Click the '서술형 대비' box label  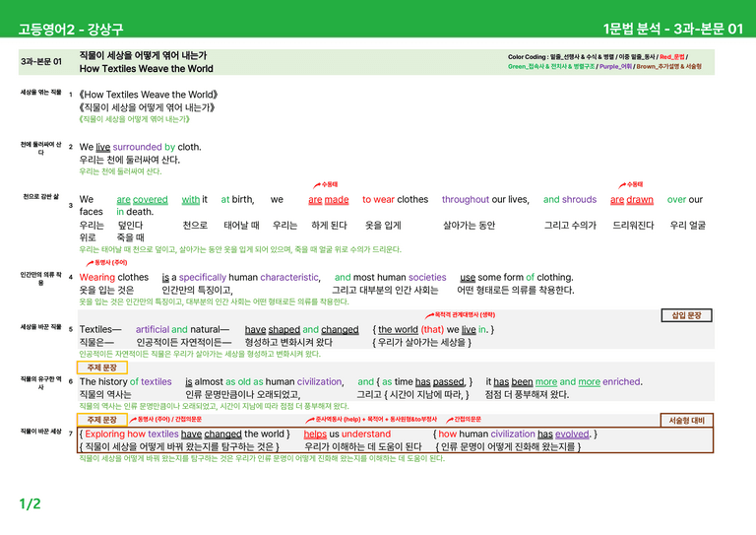(686, 421)
